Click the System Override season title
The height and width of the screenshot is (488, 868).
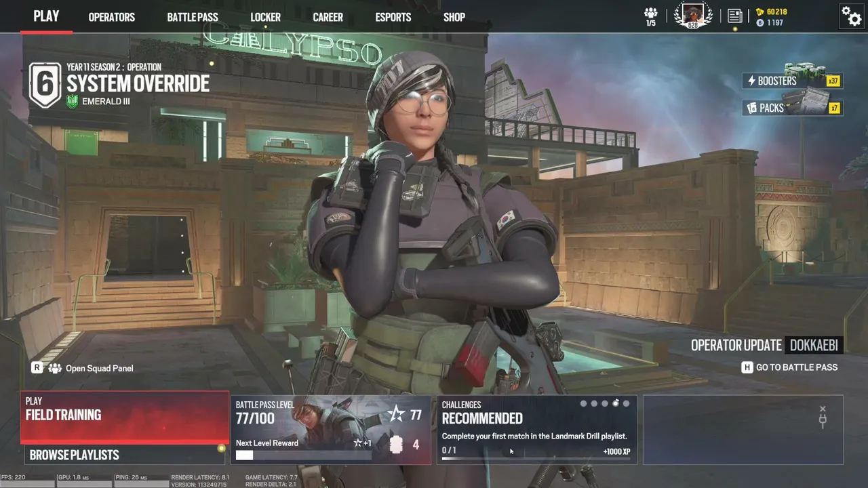[x=138, y=84]
